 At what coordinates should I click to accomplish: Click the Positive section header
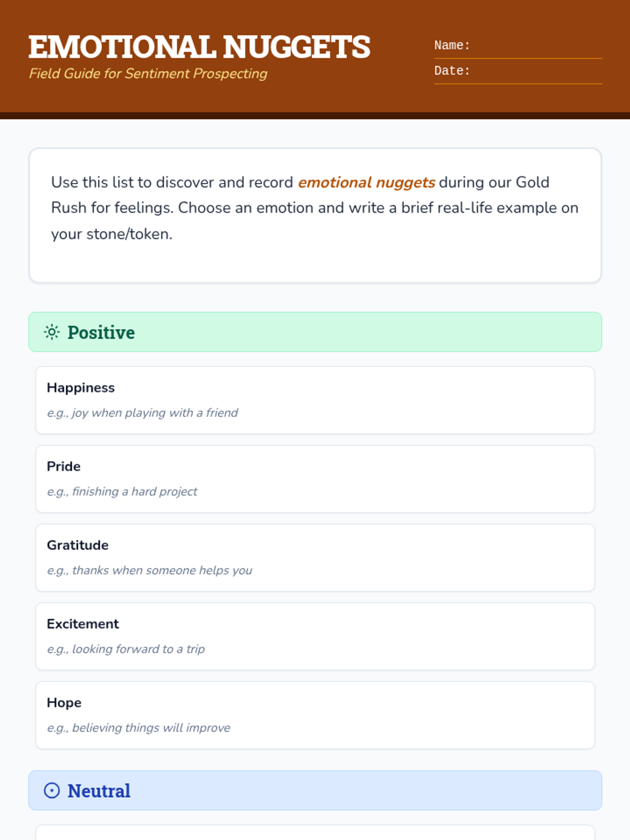tap(315, 332)
